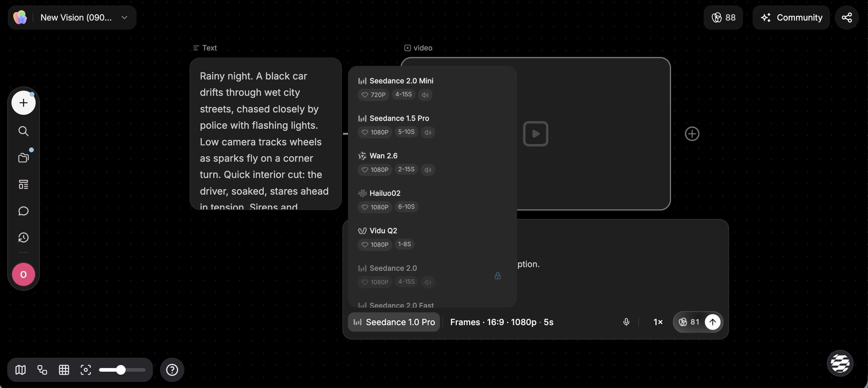Screen dimensions: 868x388
Task: Open the assets folder icon in sidebar
Action: 23,157
